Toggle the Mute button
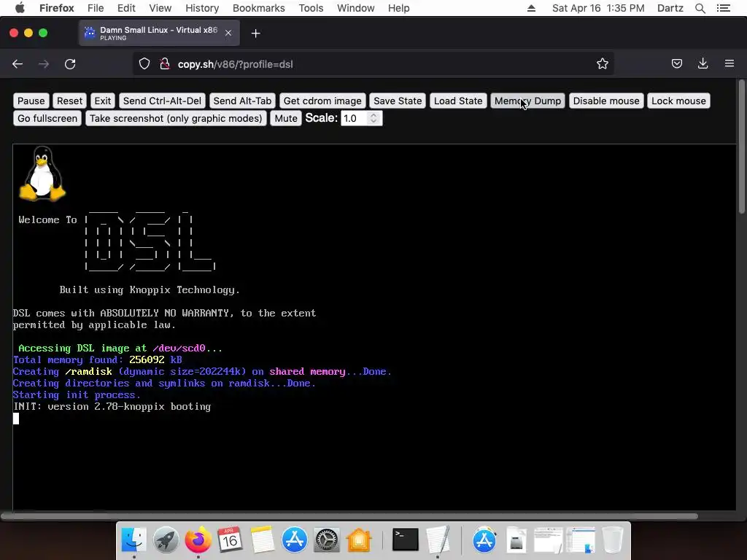The height and width of the screenshot is (560, 747). [x=286, y=119]
